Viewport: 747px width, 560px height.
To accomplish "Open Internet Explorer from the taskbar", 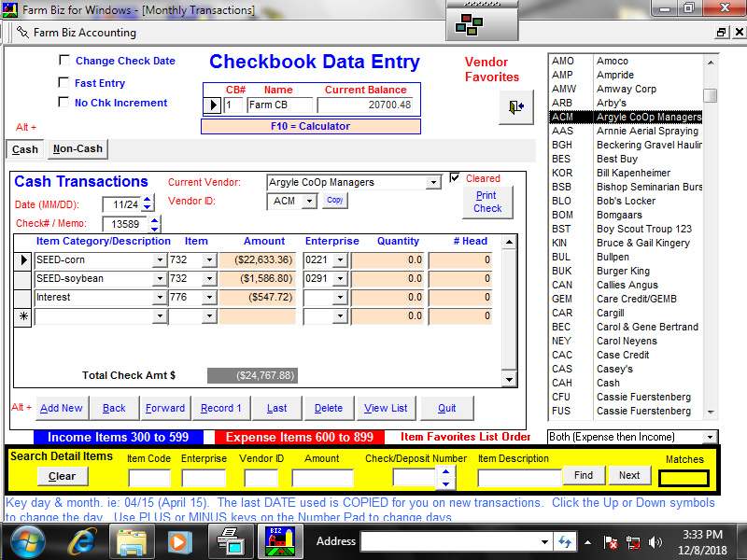I will (x=82, y=541).
